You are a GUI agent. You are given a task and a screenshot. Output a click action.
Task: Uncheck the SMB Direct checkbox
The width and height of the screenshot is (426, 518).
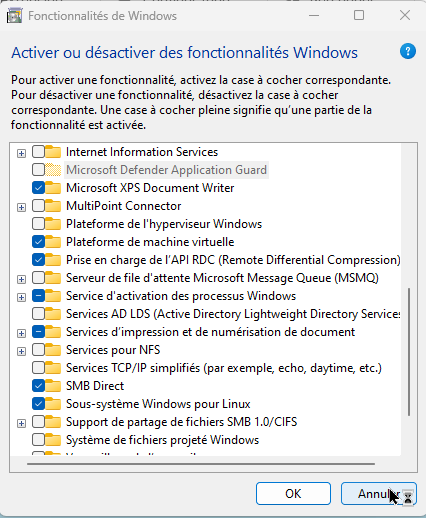pos(38,386)
